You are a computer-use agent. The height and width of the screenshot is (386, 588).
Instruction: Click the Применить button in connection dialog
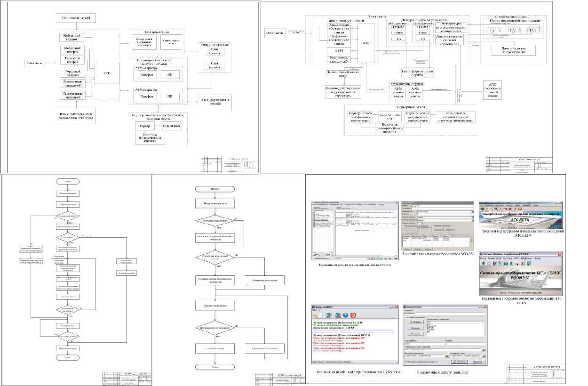[x=459, y=362]
